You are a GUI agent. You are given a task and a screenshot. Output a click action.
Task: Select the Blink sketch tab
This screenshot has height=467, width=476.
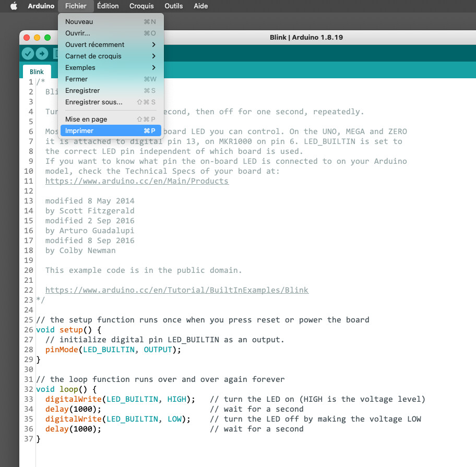(x=37, y=71)
